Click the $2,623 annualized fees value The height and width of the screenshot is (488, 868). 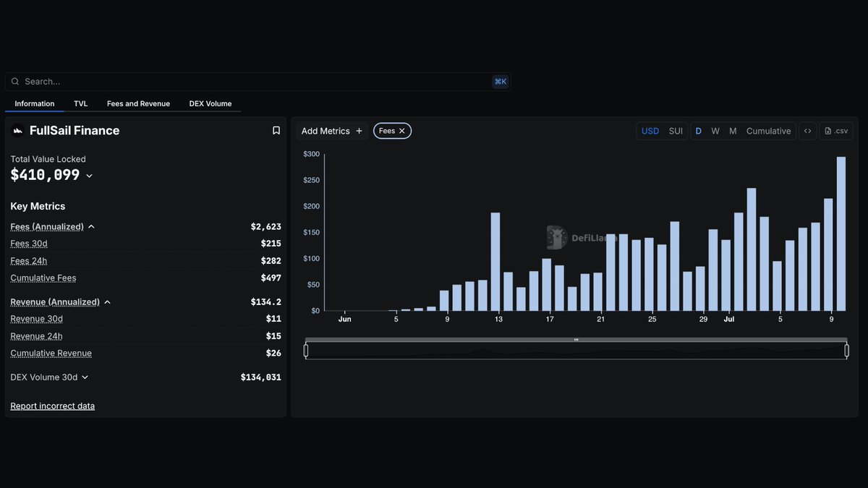click(266, 227)
